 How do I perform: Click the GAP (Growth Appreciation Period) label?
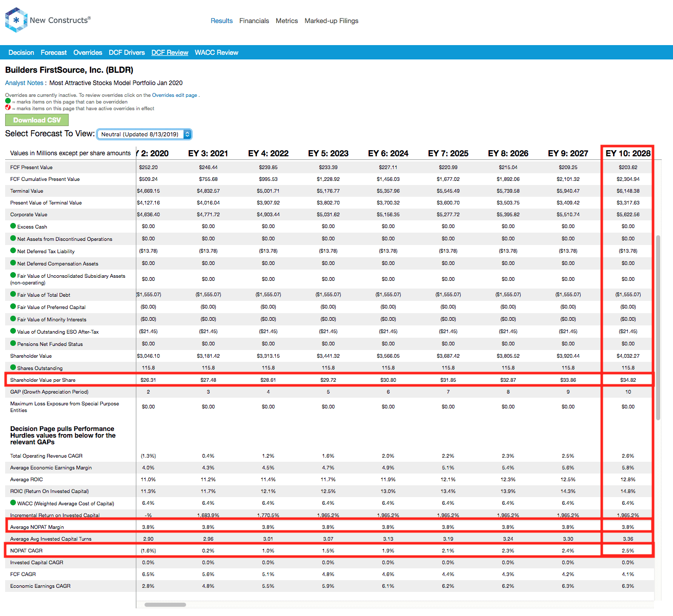pos(49,392)
